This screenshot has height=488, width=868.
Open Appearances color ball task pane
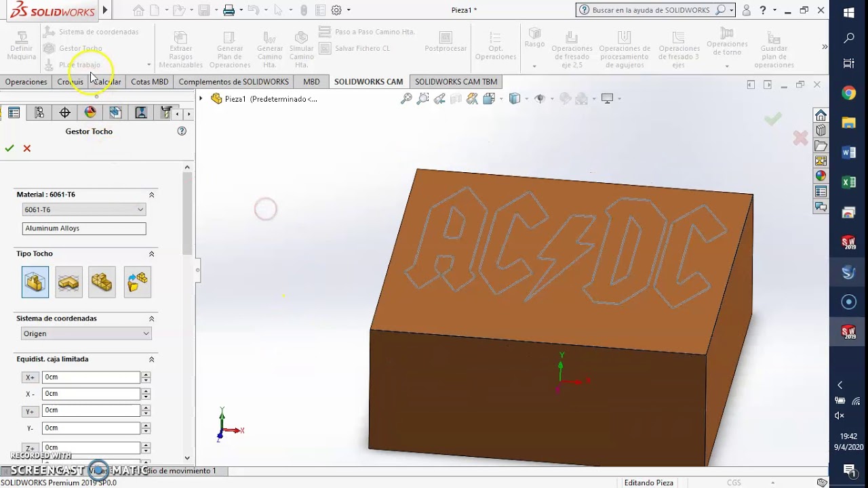click(x=821, y=176)
